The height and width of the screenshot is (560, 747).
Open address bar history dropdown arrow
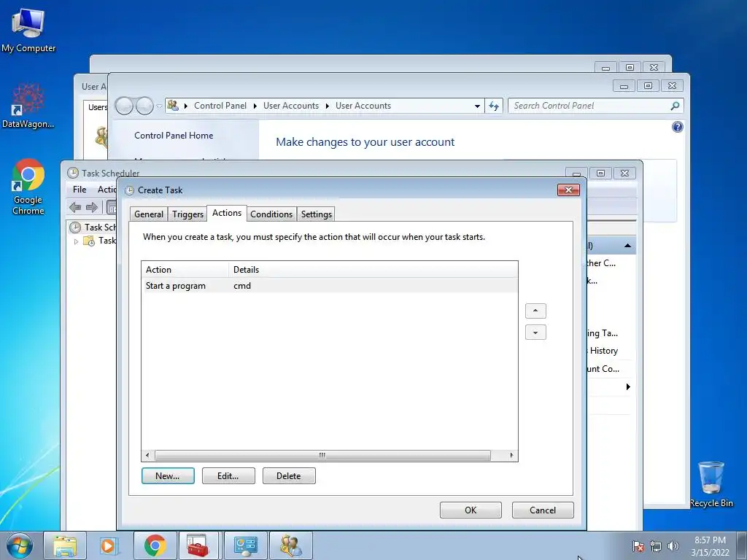[x=477, y=106]
